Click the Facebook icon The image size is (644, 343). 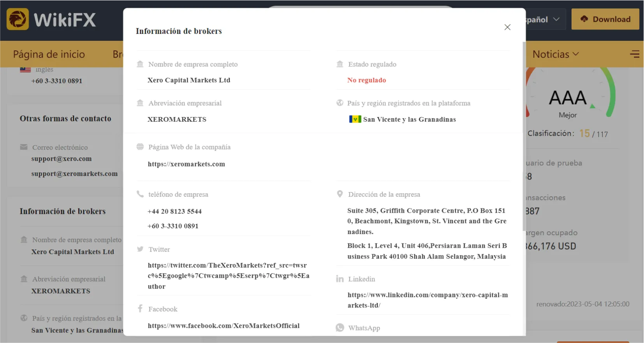tap(140, 308)
